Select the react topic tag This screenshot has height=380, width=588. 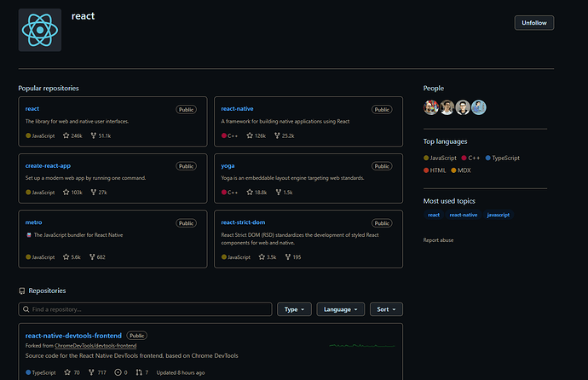pos(434,215)
